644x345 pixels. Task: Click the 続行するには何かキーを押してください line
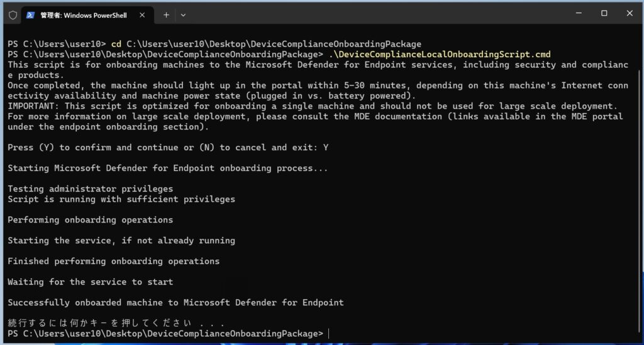point(116,323)
